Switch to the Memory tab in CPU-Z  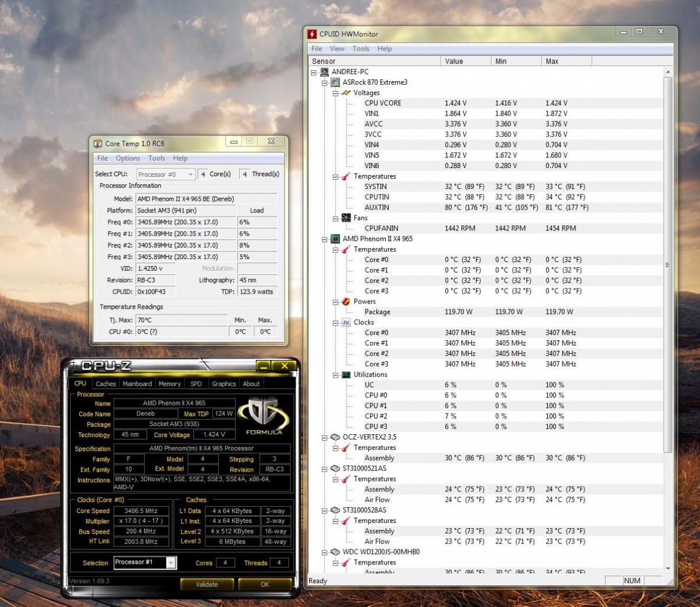click(170, 384)
